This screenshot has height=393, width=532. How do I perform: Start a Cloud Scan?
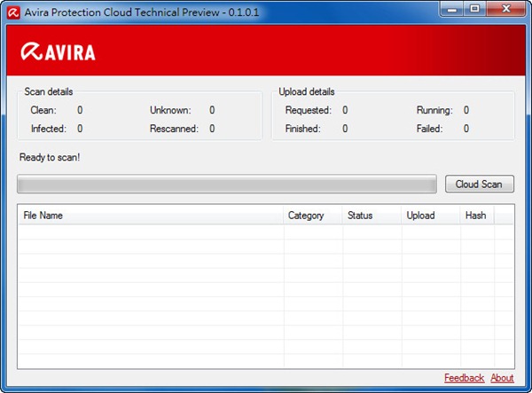point(480,184)
